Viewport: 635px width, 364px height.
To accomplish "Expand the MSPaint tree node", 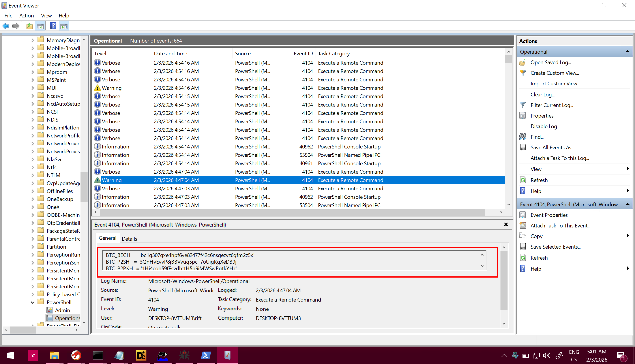I will click(x=32, y=80).
